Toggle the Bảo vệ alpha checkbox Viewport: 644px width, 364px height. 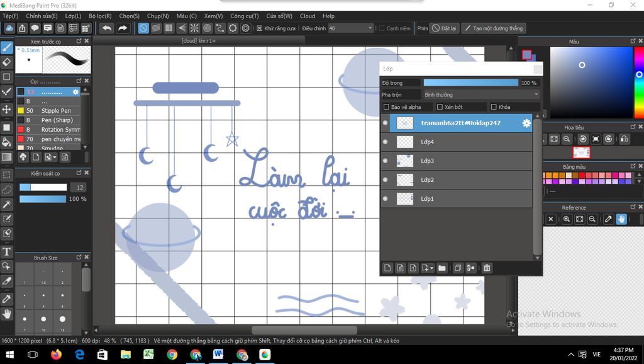[x=386, y=107]
